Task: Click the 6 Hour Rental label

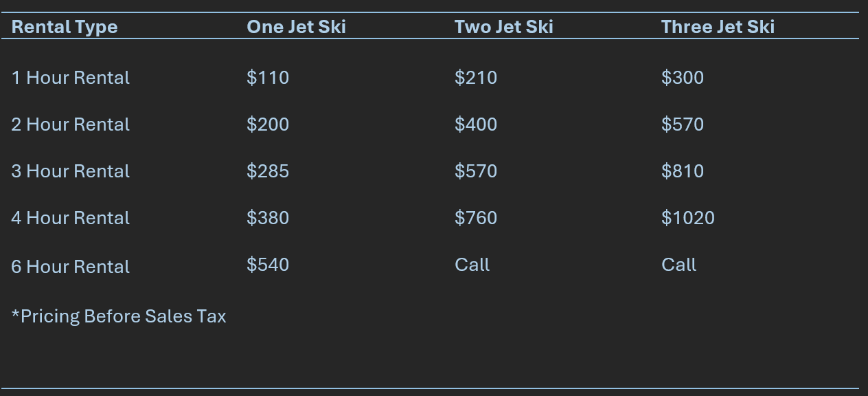Action: tap(71, 267)
